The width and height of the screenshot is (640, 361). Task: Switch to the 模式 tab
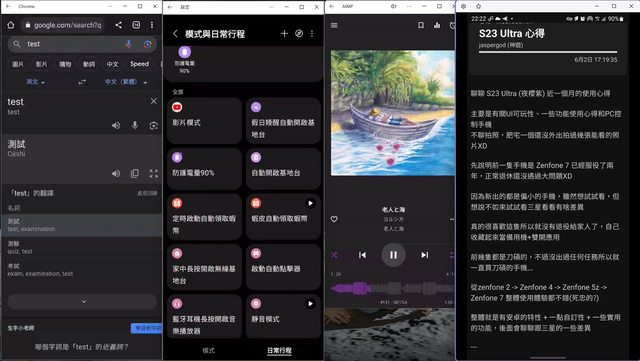click(209, 350)
